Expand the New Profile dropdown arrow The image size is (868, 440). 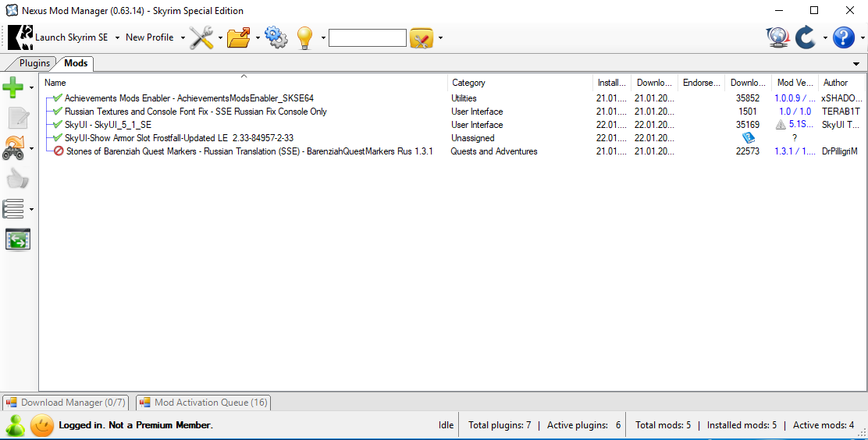[183, 37]
